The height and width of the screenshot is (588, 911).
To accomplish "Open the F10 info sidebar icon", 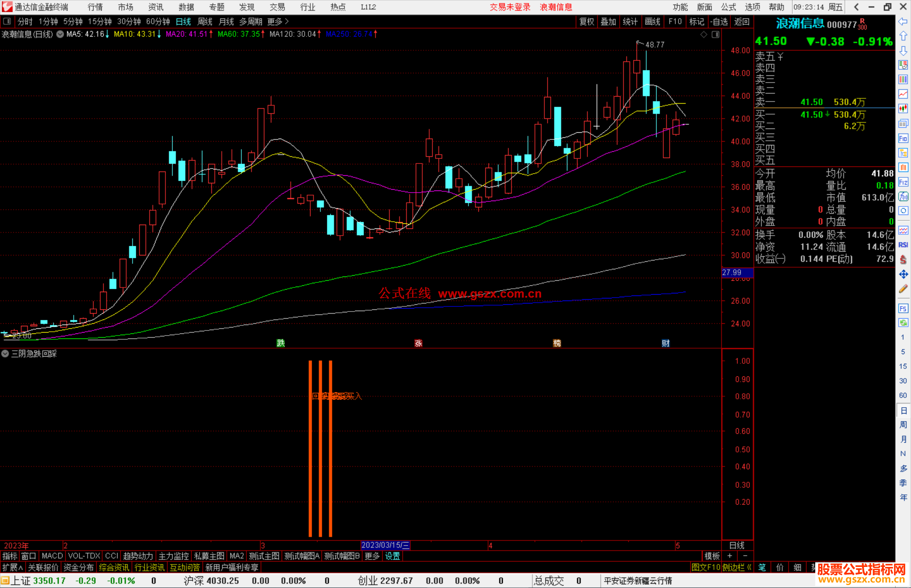I will 903,138.
